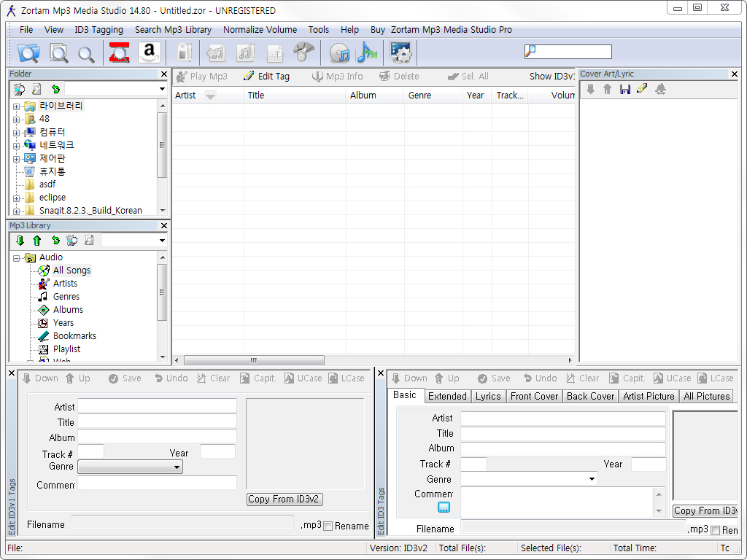747x560 pixels.
Task: Click the document search magnifier toolbar icon
Action: (x=58, y=52)
